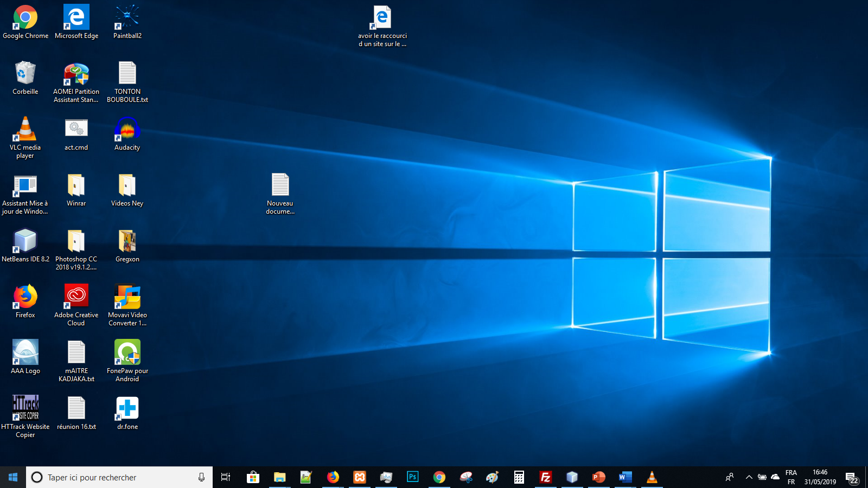Open the system monitor taskbar icon

[x=386, y=477]
